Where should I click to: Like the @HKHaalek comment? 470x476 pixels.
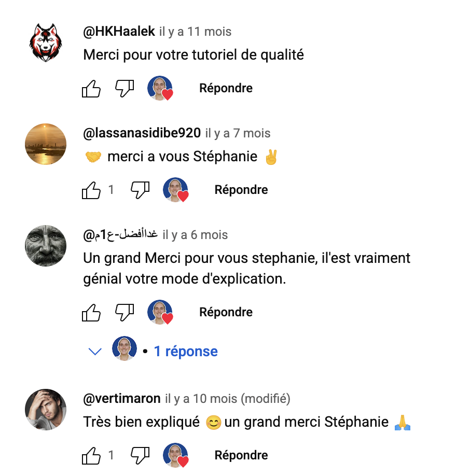[91, 88]
